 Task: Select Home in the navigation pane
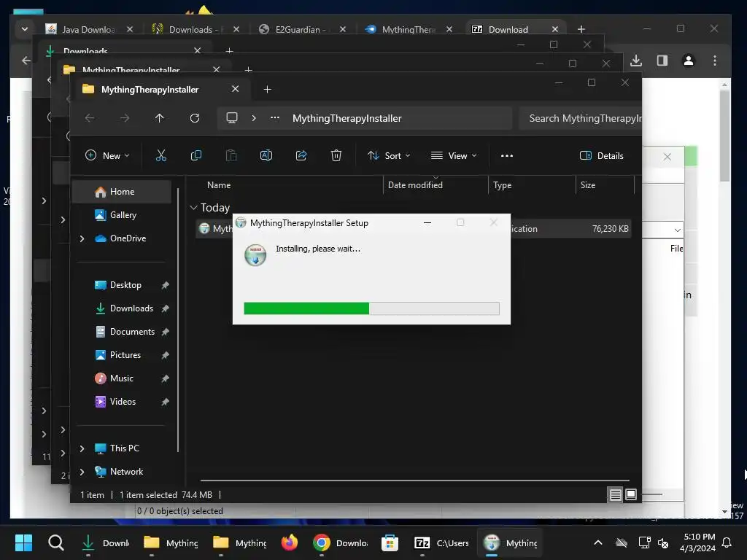coord(122,192)
